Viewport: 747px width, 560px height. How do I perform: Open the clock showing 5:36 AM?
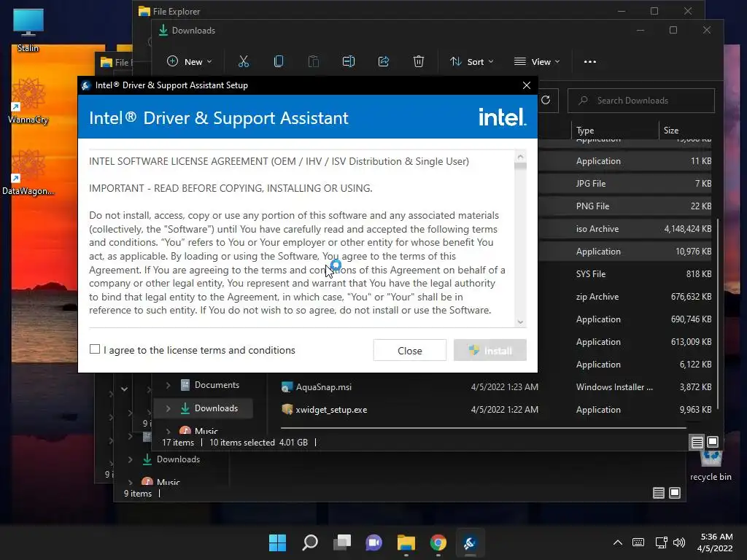(715, 542)
